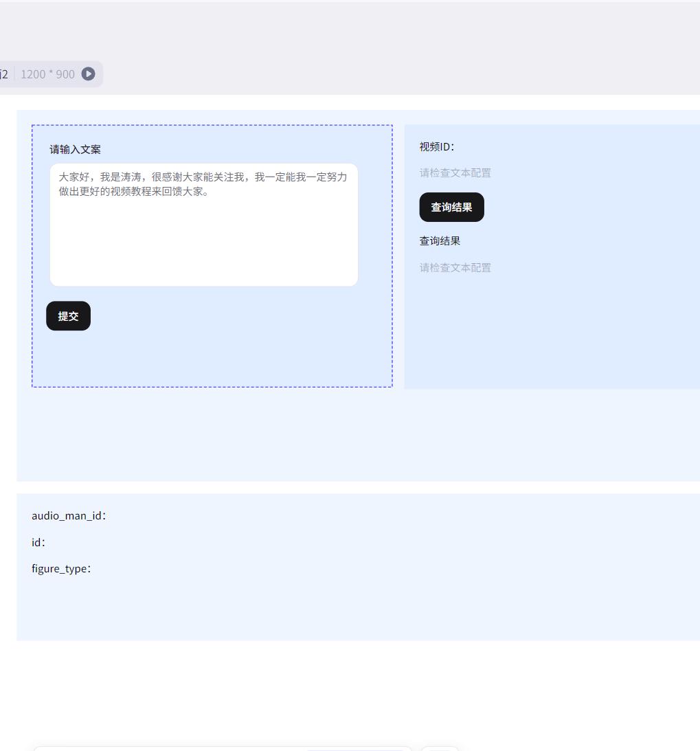Click the wide button left of the bottom input
This screenshot has width=700, height=751.
coord(359,750)
